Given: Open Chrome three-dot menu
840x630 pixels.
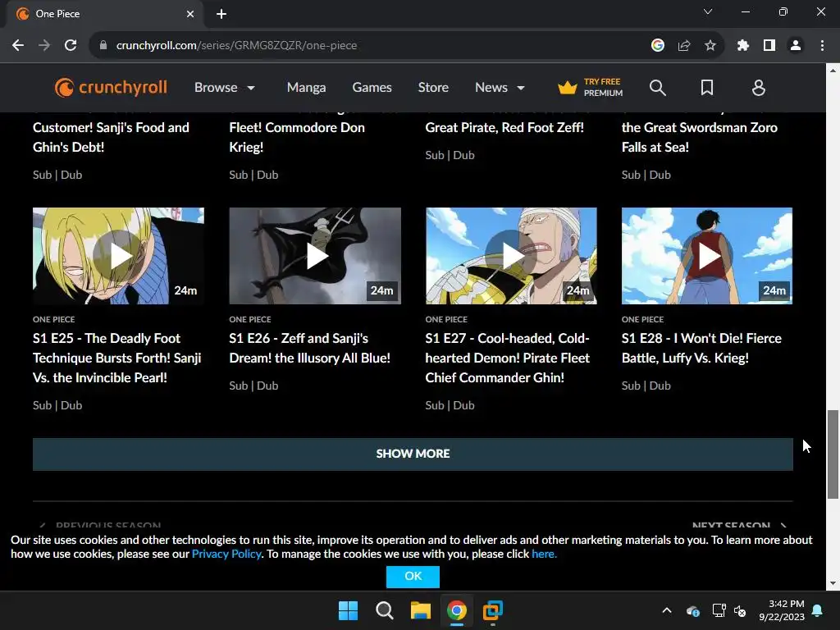Looking at the screenshot, I should 822,46.
